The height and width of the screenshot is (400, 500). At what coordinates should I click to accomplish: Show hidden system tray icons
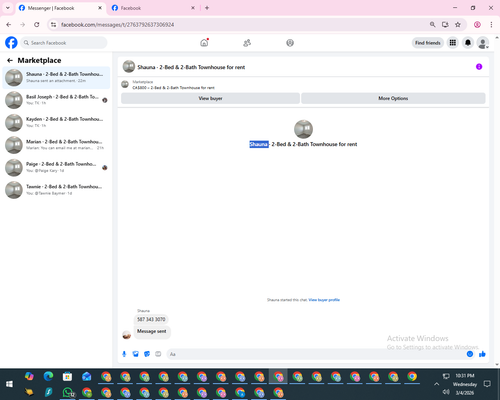pos(436,384)
